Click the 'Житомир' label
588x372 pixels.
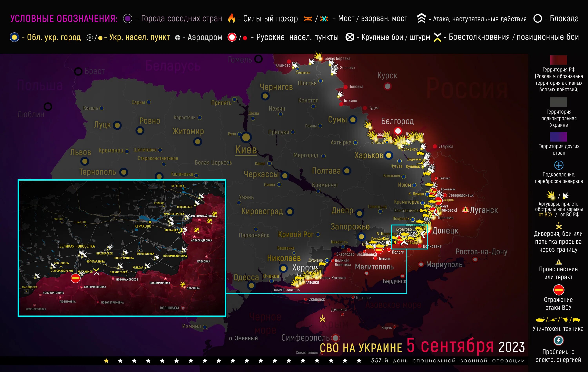click(x=188, y=131)
